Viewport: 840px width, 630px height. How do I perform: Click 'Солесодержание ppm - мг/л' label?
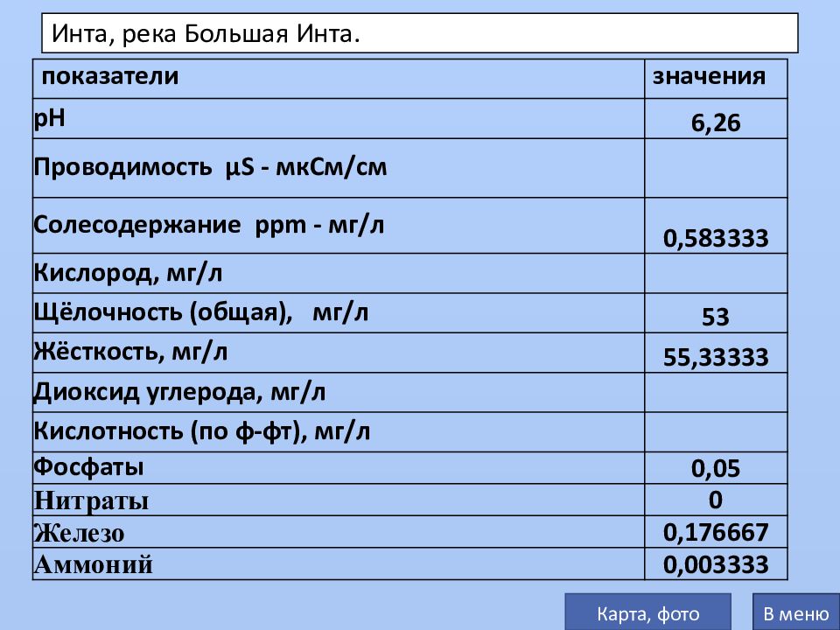pos(209,225)
